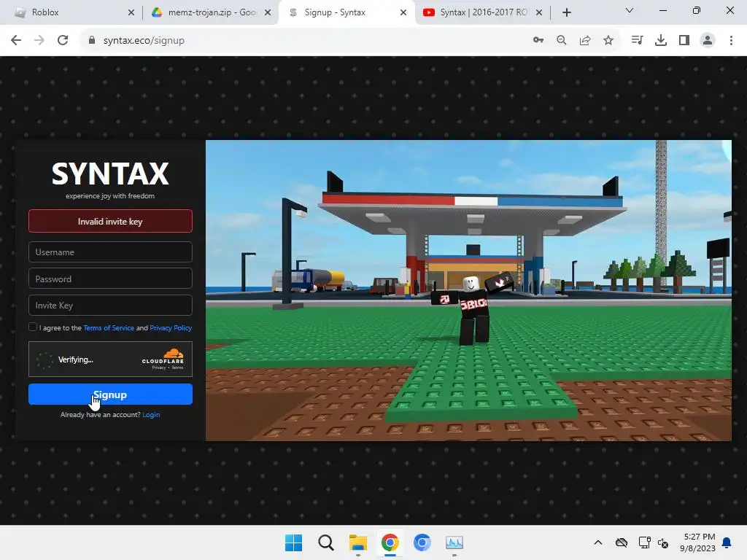Open the Terms of Service link
This screenshot has height=560, width=747.
pos(109,327)
